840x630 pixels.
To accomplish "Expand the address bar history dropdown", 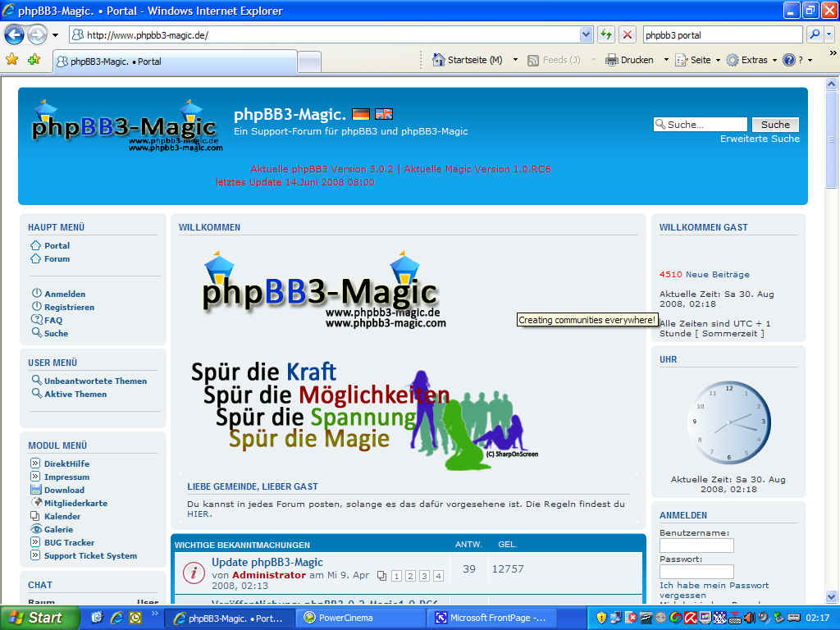I will tap(586, 34).
